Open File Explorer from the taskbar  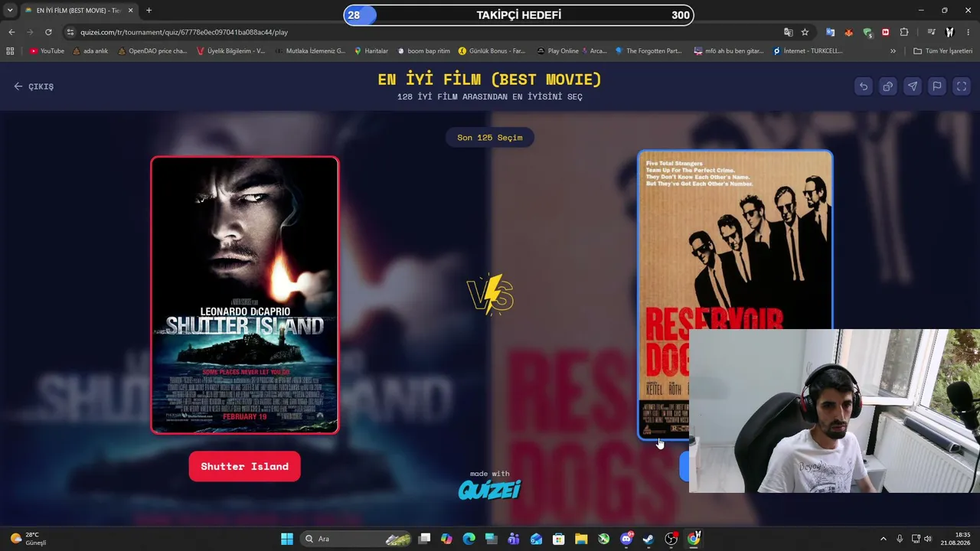581,539
